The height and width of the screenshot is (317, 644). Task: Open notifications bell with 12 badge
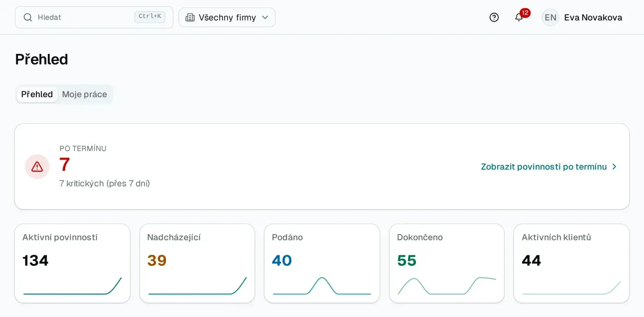point(519,17)
